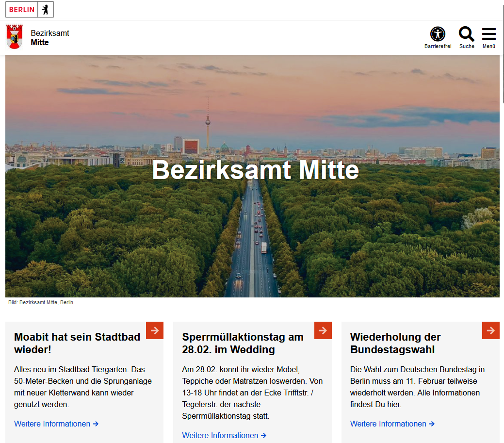Click the Berlin bear emblem beside BERLIN logo

pos(44,9)
